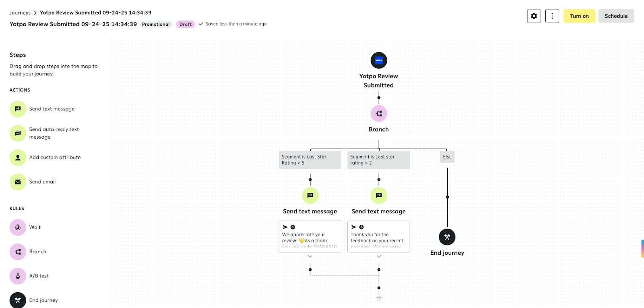Viewport: 644px width, 308px height.
Task: Select the 'Last Star Rating > 5' branch condition
Action: (x=310, y=160)
